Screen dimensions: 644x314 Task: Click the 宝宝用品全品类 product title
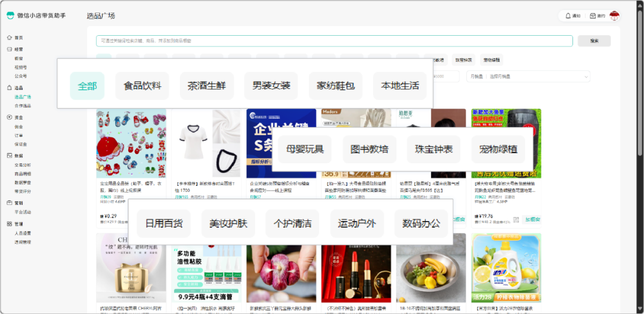click(131, 187)
